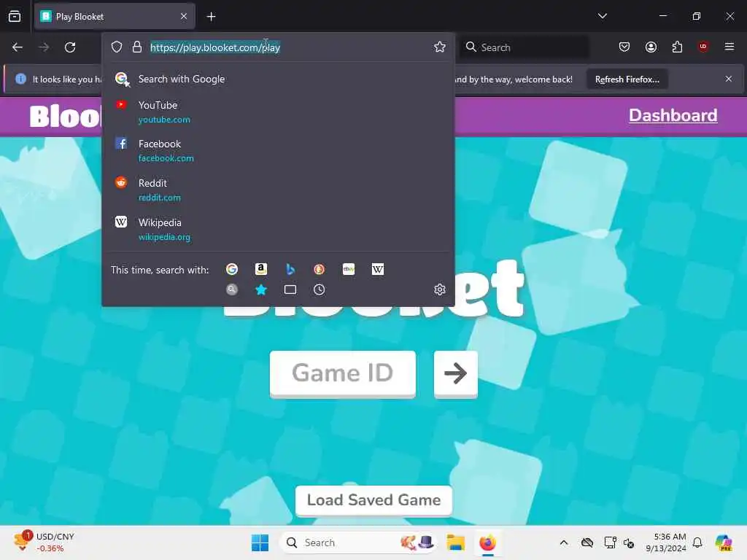
Task: Search this time with Bing icon
Action: (x=290, y=269)
